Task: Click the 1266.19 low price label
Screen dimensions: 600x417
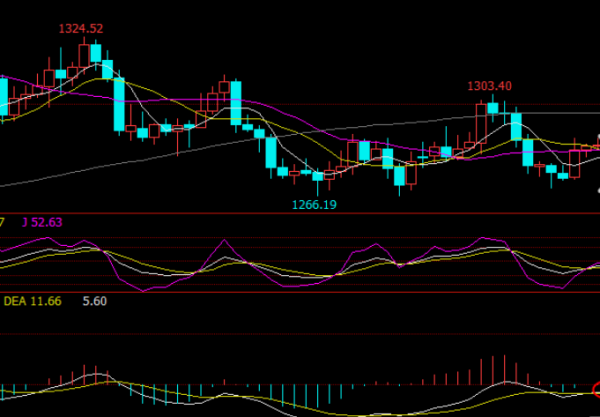Action: tap(313, 204)
